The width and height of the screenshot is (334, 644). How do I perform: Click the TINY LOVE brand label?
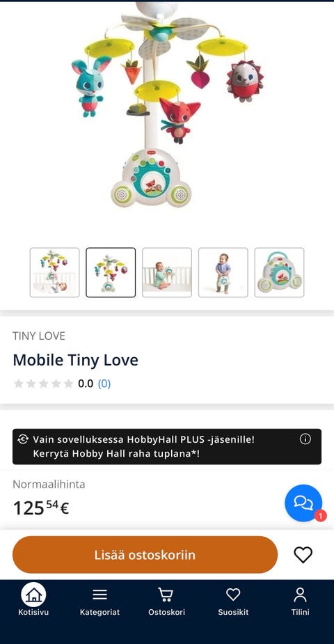[39, 336]
